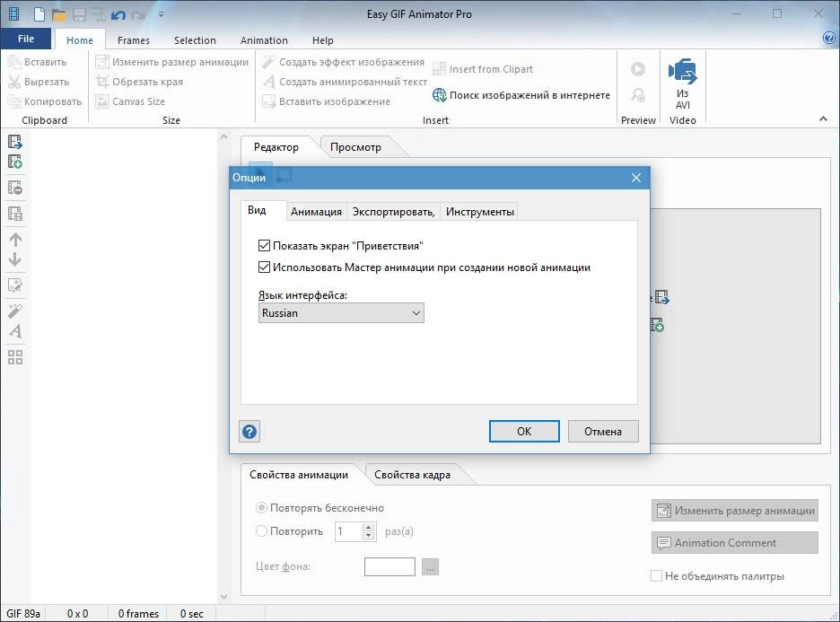Screen dimensions: 840x622
Task: Click clipart grid sidebar icon
Action: pos(15,357)
